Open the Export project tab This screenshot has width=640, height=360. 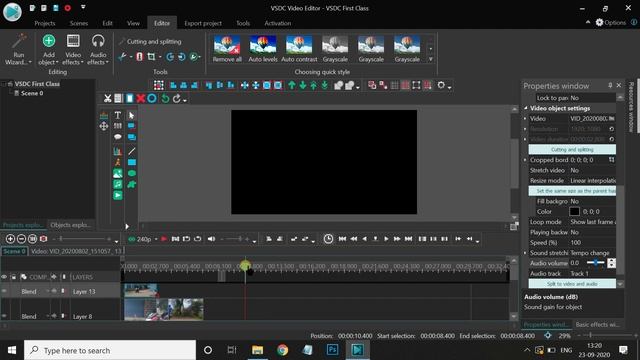(x=203, y=23)
